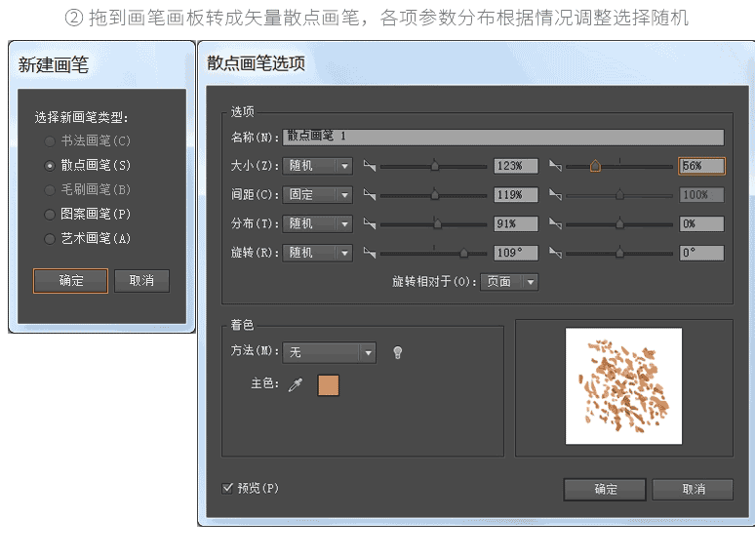Viewport: 755px width, 560px height.
Task: Open the 间距(C) 固定 dropdown
Action: tap(318, 195)
